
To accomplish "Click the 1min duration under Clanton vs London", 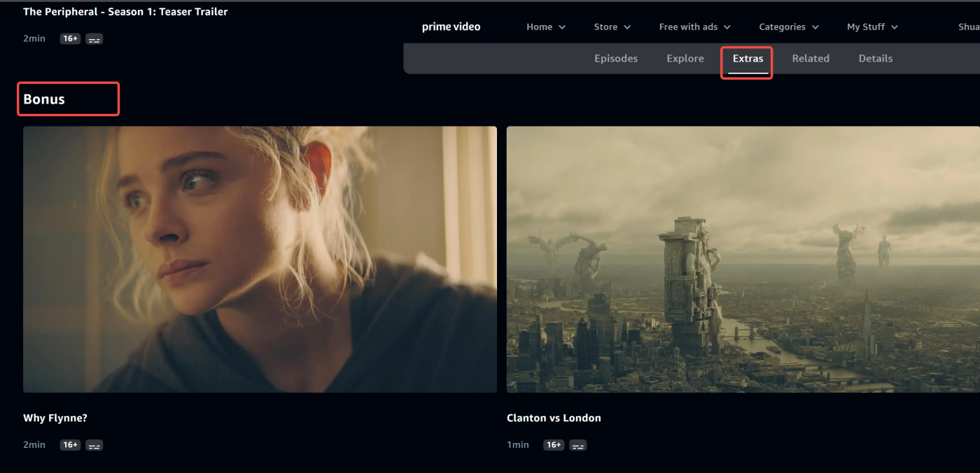I will [x=518, y=445].
